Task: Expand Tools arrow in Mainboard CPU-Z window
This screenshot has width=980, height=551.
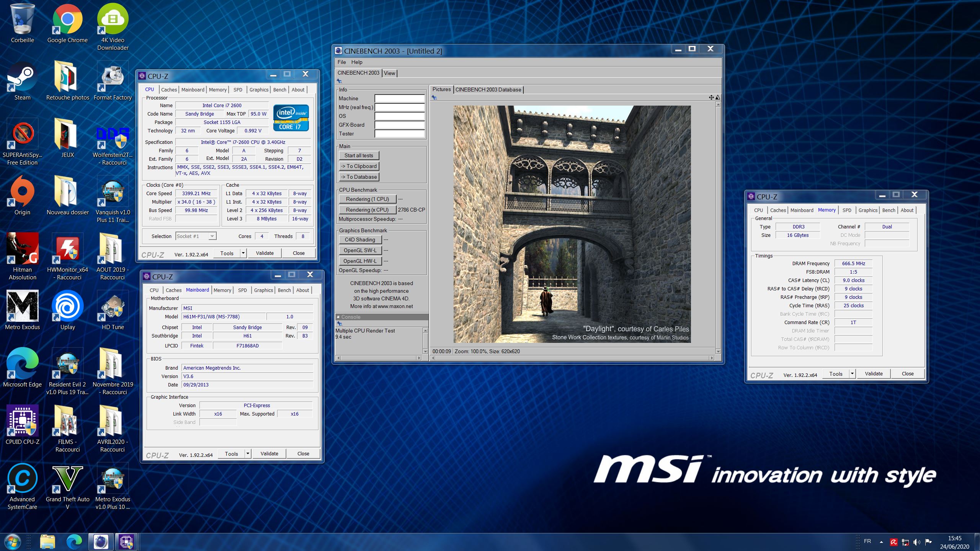Action: tap(248, 453)
